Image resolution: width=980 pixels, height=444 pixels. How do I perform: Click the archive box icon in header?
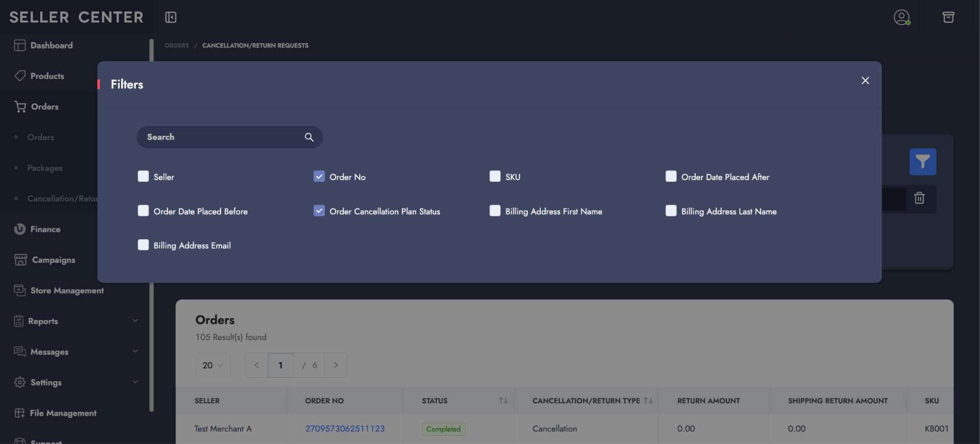coord(948,18)
